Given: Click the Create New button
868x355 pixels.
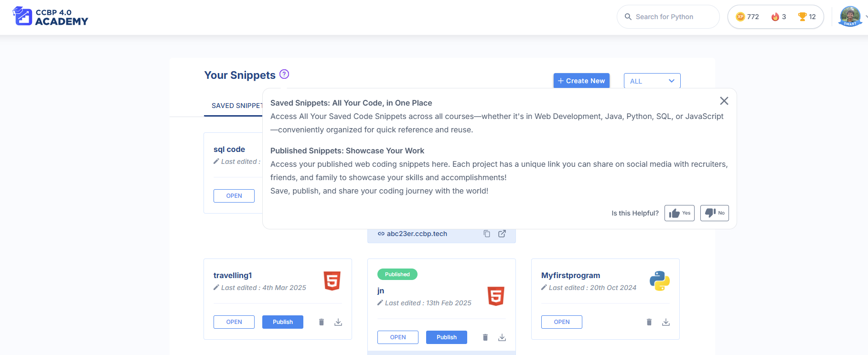Looking at the screenshot, I should pos(581,81).
